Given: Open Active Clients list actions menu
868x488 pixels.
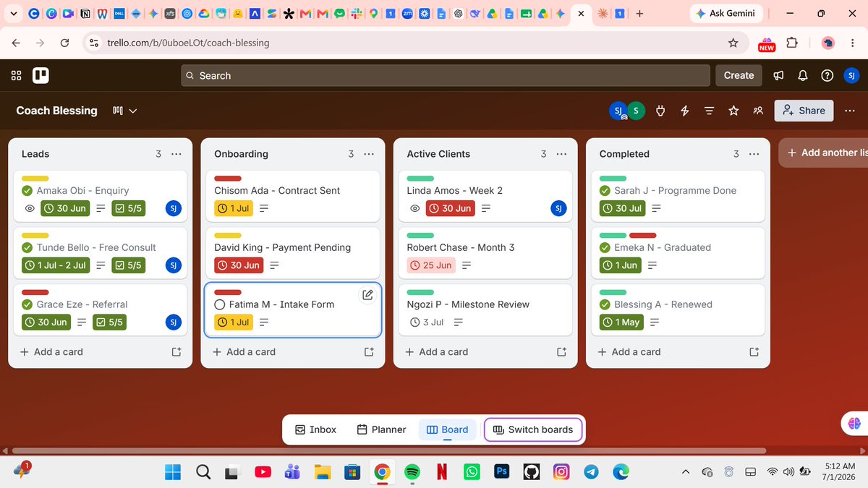Looking at the screenshot, I should tap(561, 154).
